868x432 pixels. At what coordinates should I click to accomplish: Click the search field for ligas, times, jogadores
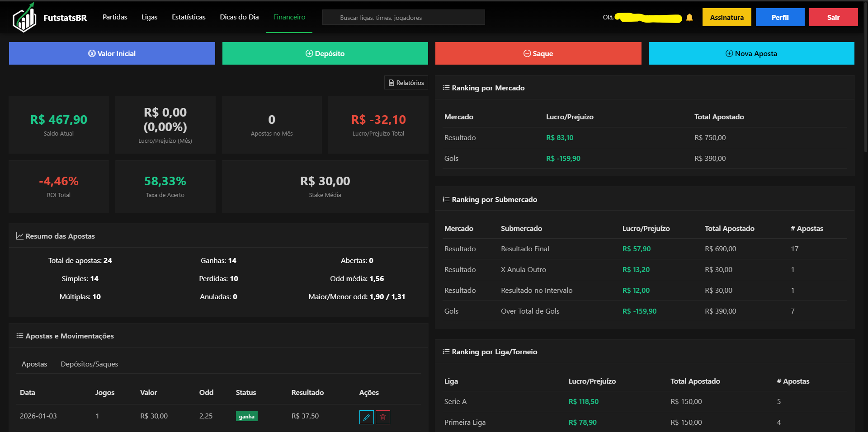(404, 18)
